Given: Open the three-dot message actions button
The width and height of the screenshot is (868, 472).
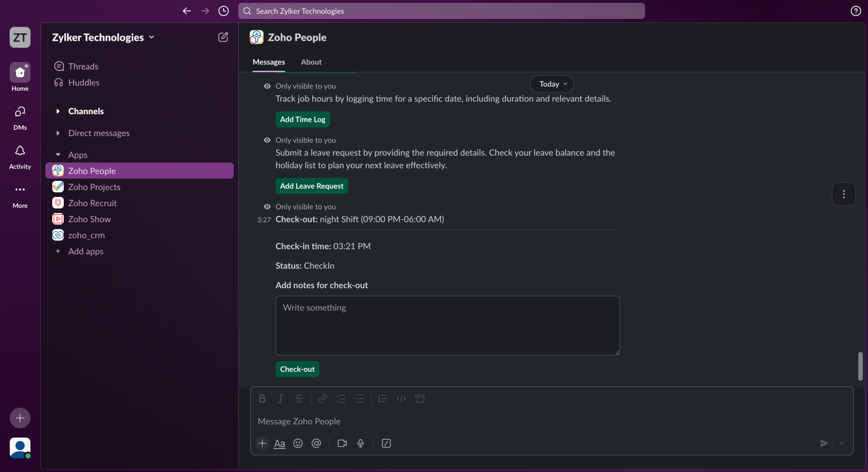Looking at the screenshot, I should click(x=844, y=194).
